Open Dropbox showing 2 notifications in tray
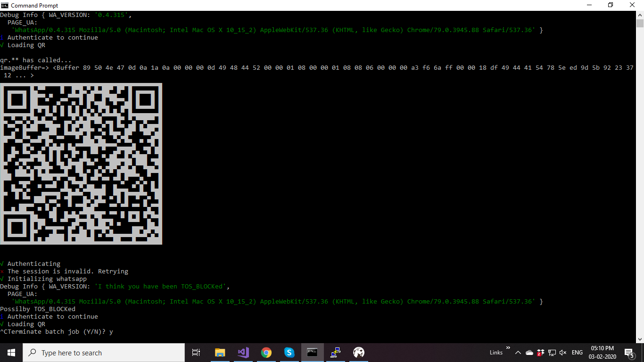Image resolution: width=644 pixels, height=362 pixels. click(x=540, y=352)
